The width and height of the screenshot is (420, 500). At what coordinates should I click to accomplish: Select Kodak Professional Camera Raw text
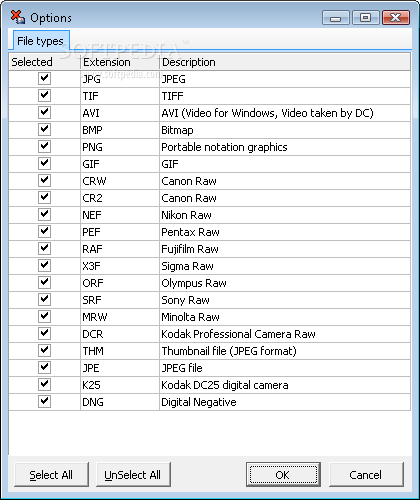point(238,334)
